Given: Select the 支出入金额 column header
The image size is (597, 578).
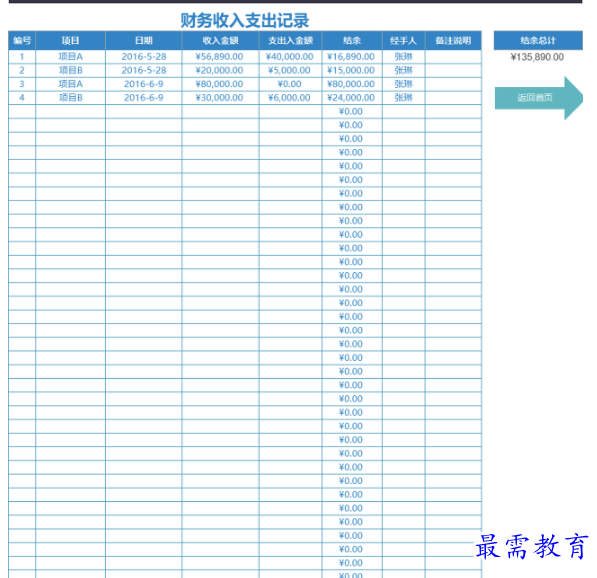Looking at the screenshot, I should [x=291, y=41].
